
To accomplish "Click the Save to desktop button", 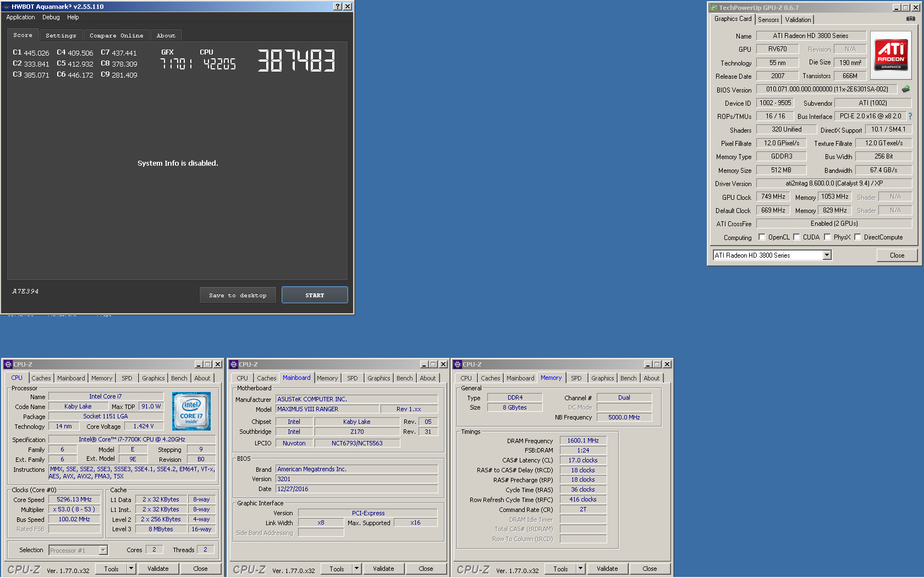I will [x=238, y=295].
